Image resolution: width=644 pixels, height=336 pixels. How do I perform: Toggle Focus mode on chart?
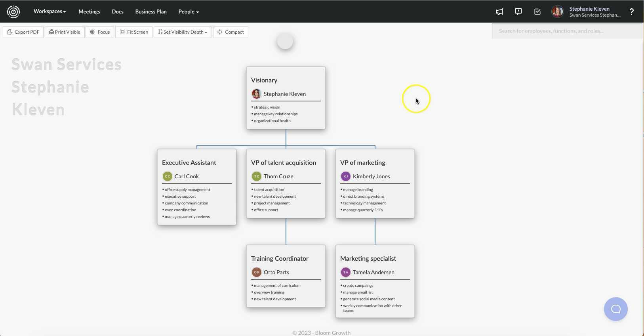100,32
